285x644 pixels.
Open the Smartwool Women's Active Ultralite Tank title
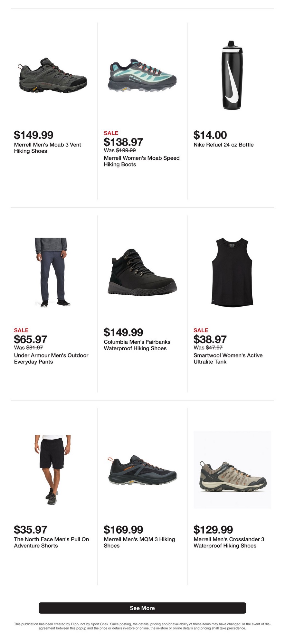(x=228, y=359)
